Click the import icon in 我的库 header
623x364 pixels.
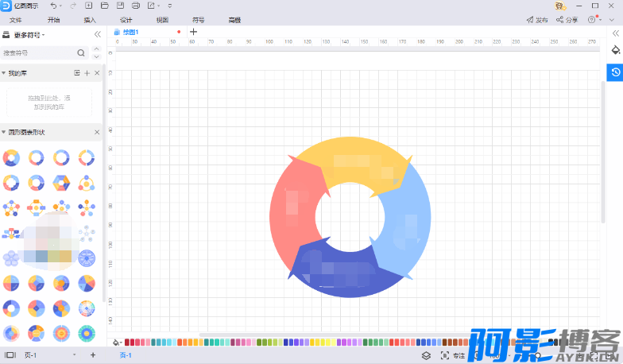[77, 73]
